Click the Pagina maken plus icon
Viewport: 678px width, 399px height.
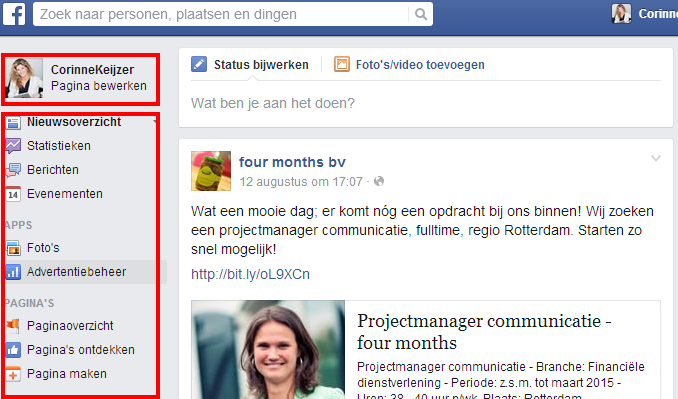(13, 374)
